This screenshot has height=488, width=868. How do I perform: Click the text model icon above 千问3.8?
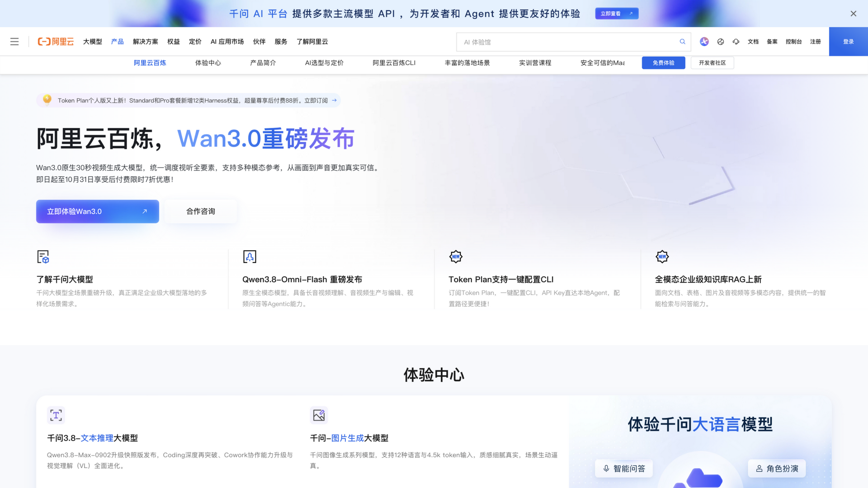(x=56, y=415)
